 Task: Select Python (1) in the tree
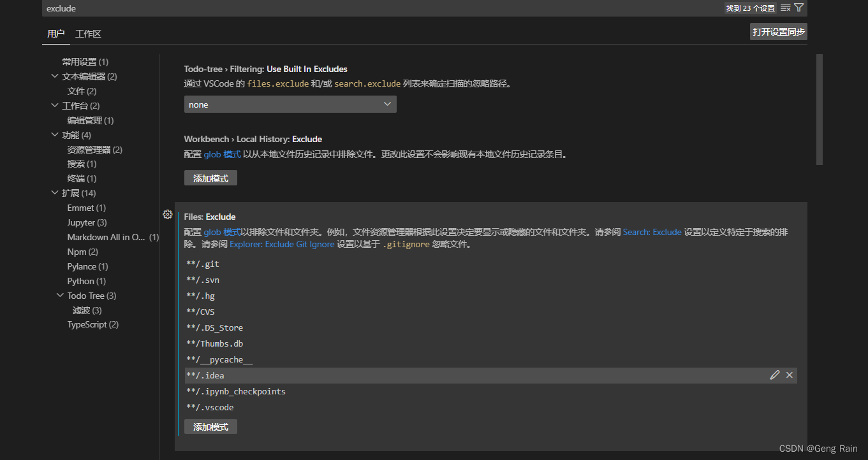click(x=87, y=281)
